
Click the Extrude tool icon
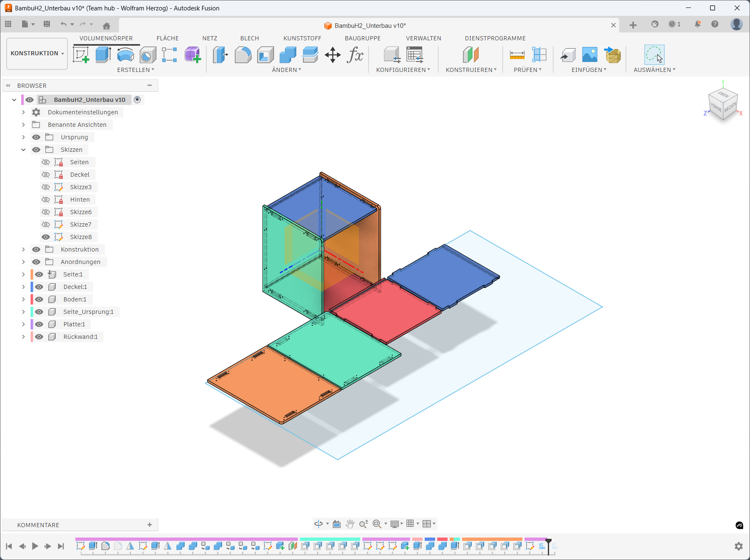pos(103,55)
